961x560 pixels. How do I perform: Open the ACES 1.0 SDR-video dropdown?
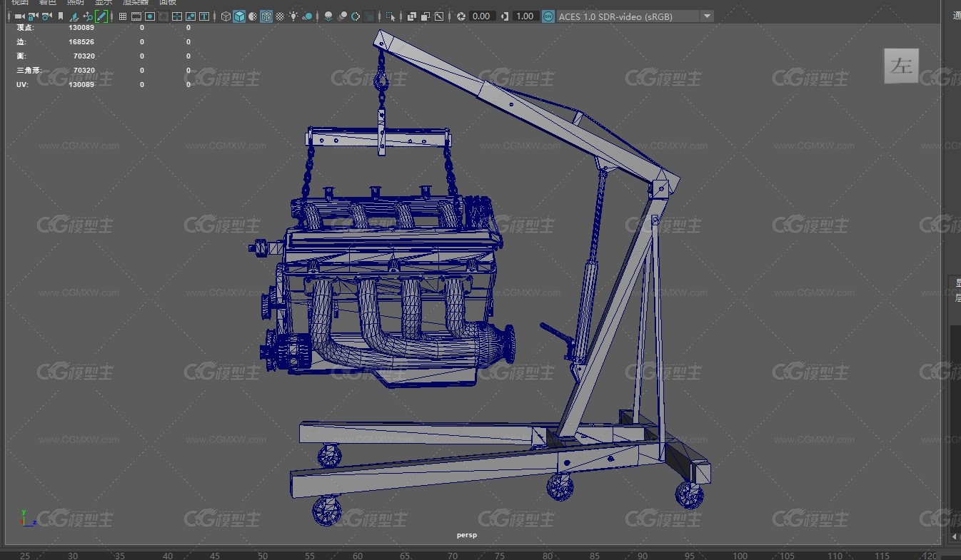tap(635, 16)
